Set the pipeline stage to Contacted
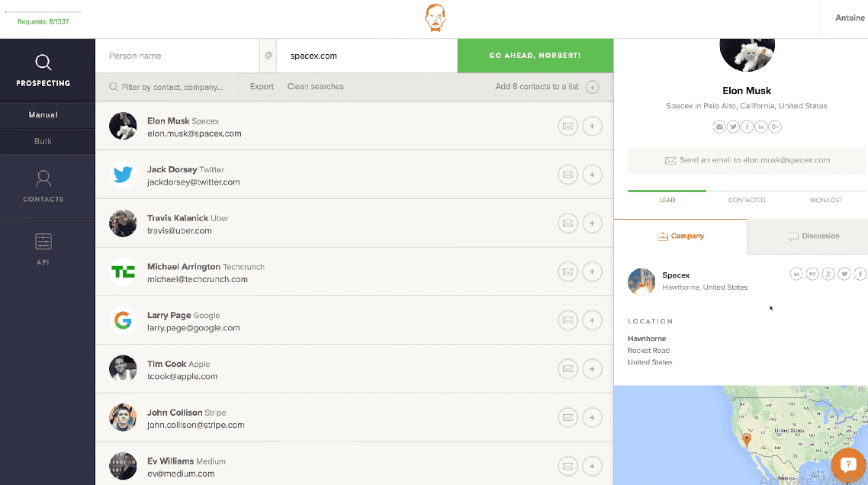 point(747,200)
